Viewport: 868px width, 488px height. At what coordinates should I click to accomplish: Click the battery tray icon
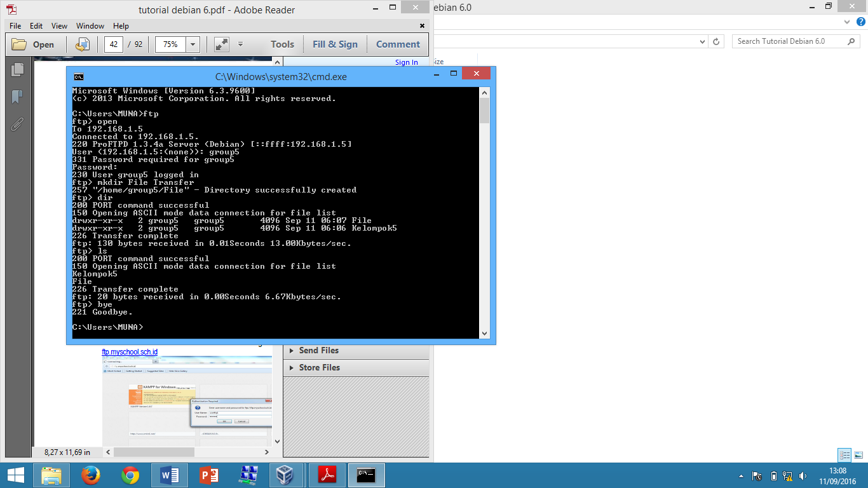773,476
